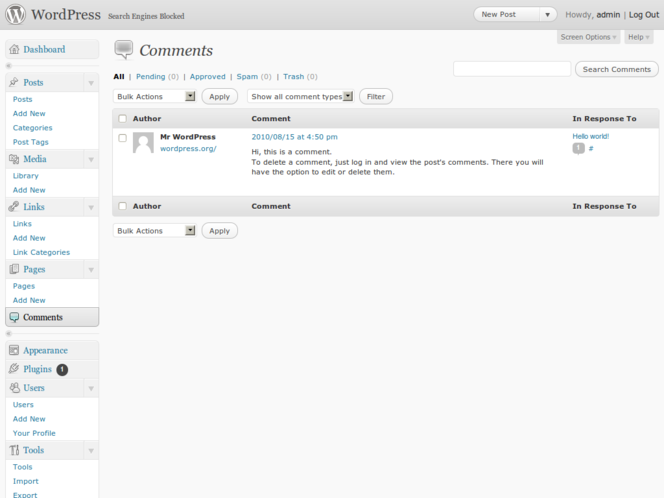Toggle the select-all checkbox in table footer
Viewport: 664px width, 498px height.
(x=122, y=207)
